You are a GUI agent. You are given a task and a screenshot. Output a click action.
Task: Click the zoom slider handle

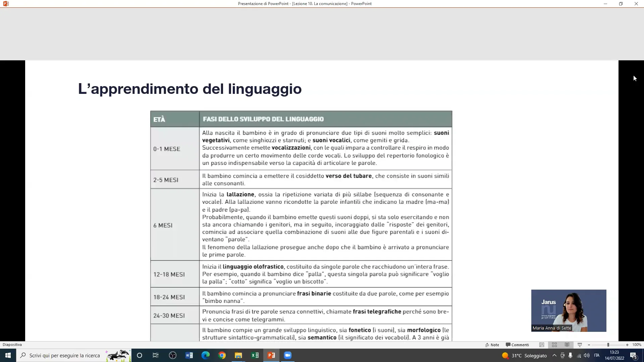608,345
